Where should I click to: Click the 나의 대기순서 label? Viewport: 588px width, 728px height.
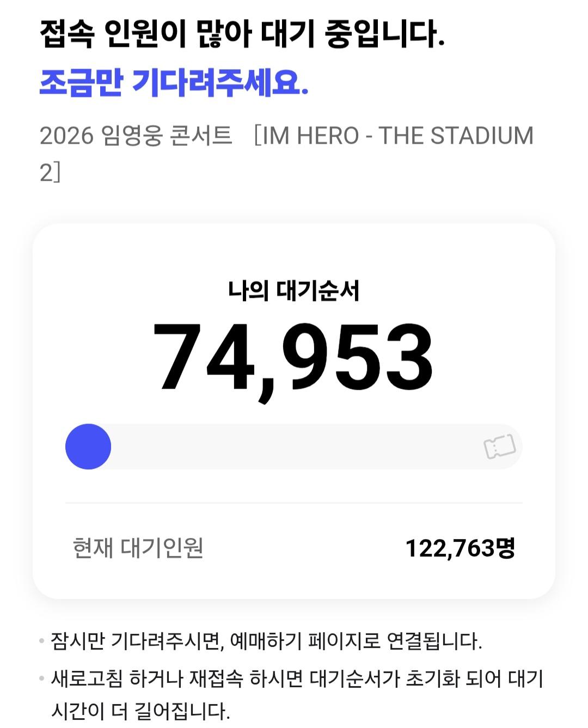(x=294, y=290)
